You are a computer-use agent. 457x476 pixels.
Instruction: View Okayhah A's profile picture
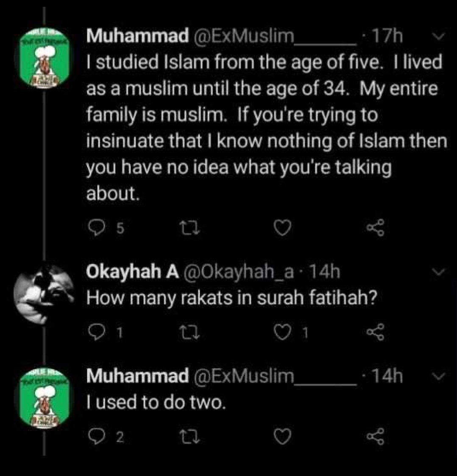[44, 293]
